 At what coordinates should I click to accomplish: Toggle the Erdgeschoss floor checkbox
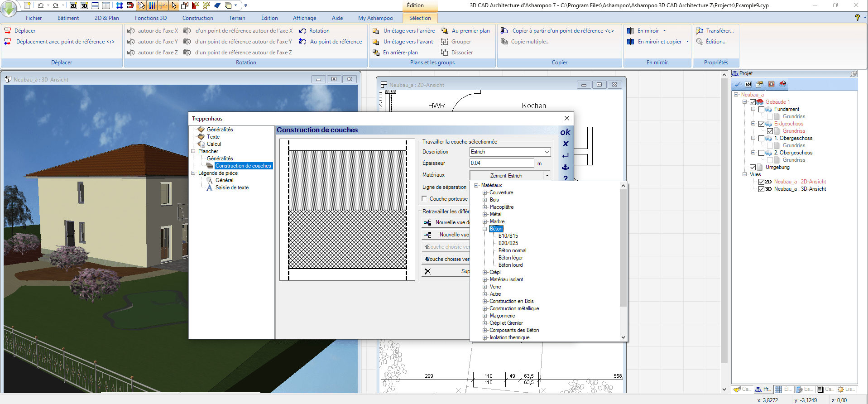click(761, 124)
